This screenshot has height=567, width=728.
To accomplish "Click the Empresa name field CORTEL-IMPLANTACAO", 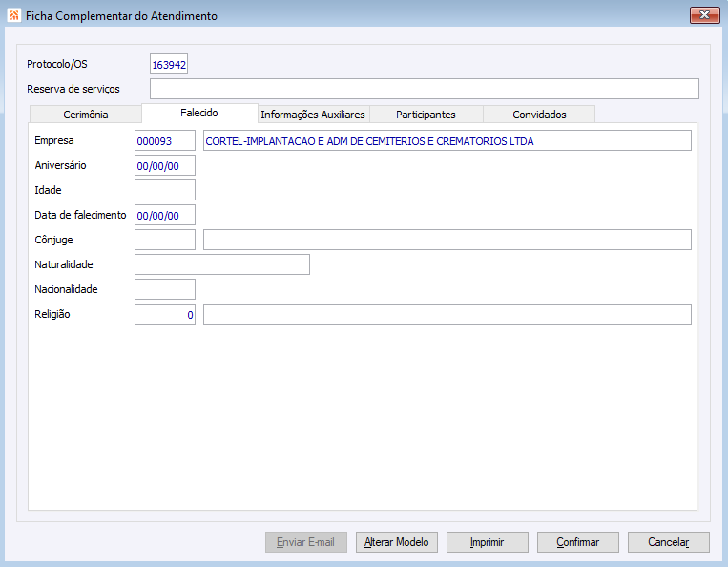I will click(x=447, y=140).
